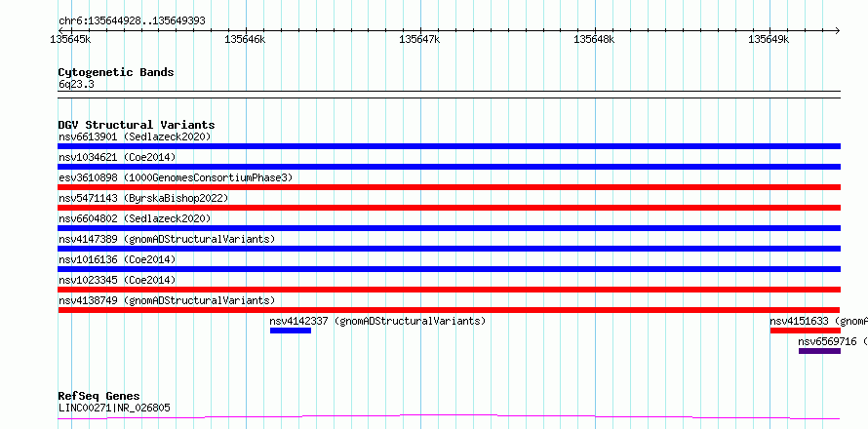Click the nsv1016136 (Coe2014) label

(117, 259)
